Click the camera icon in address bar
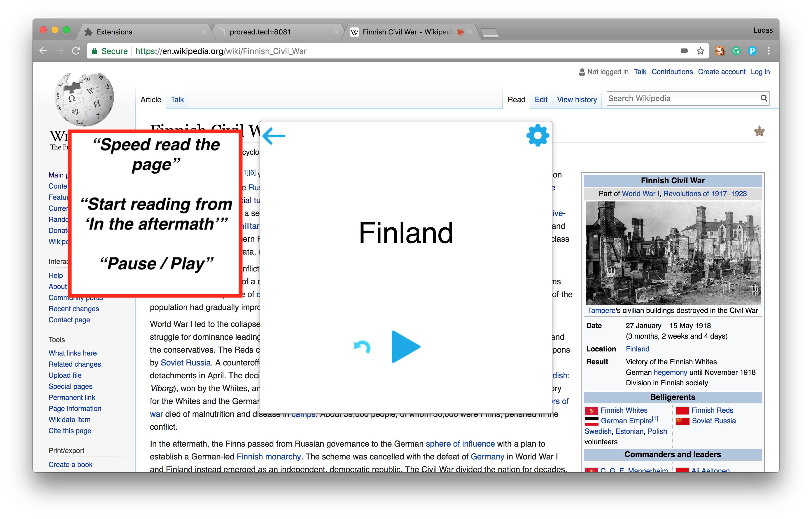The width and height of the screenshot is (812, 519). (x=685, y=51)
